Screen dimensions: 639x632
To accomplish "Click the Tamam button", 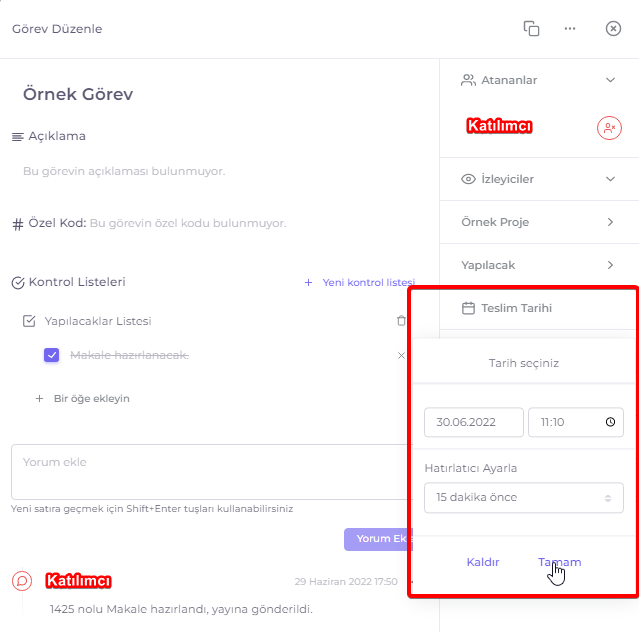I will (x=560, y=562).
